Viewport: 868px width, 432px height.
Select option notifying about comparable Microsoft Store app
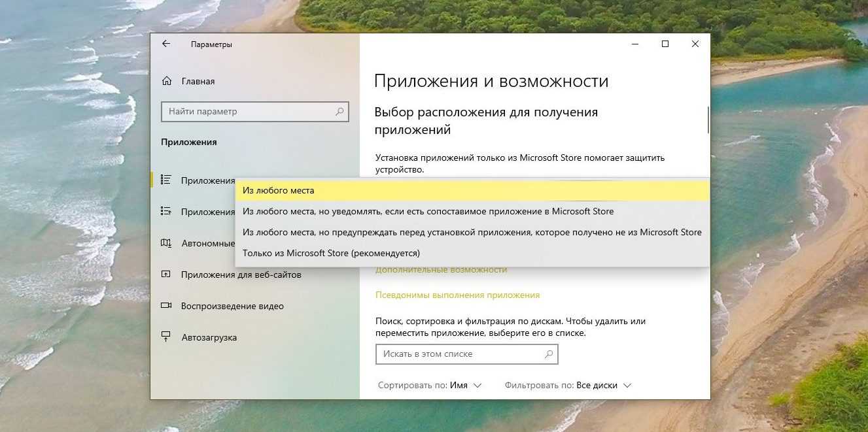pos(428,212)
